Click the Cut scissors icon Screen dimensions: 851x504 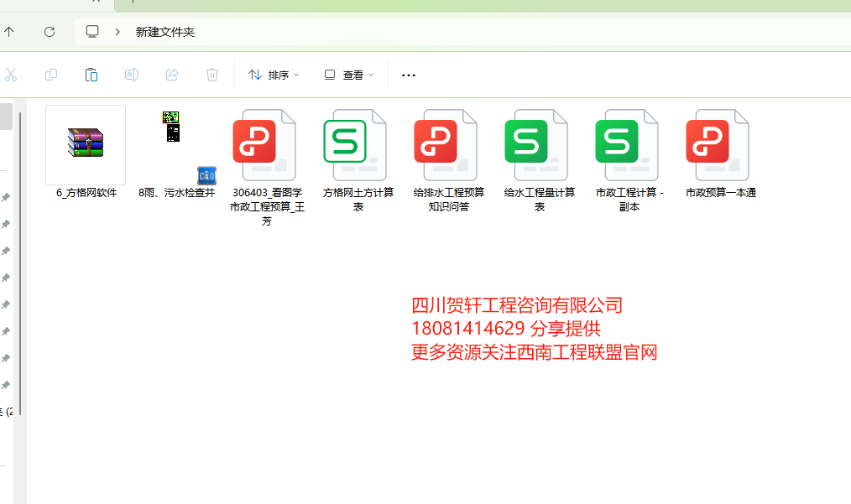click(x=11, y=75)
